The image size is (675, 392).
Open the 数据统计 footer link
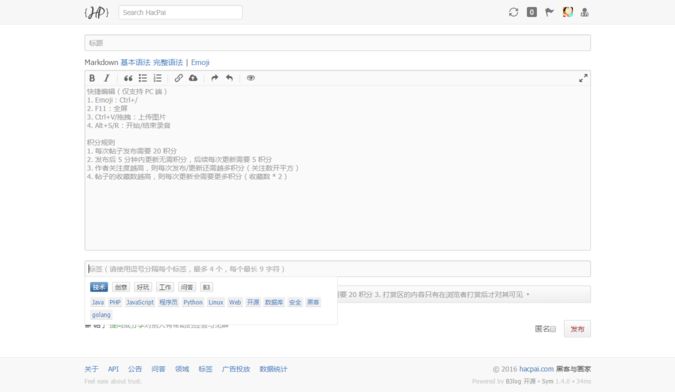[x=273, y=369]
